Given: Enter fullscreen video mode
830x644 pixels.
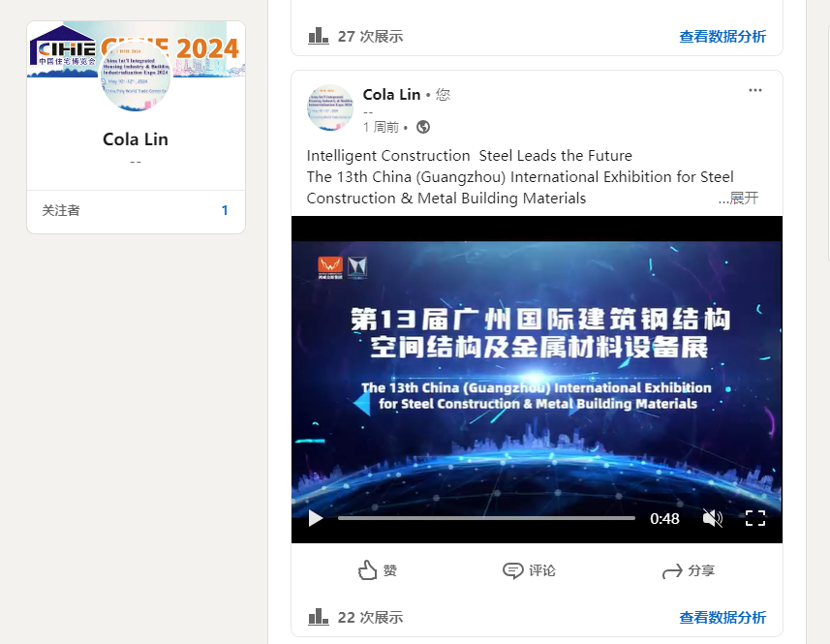Looking at the screenshot, I should point(755,518).
